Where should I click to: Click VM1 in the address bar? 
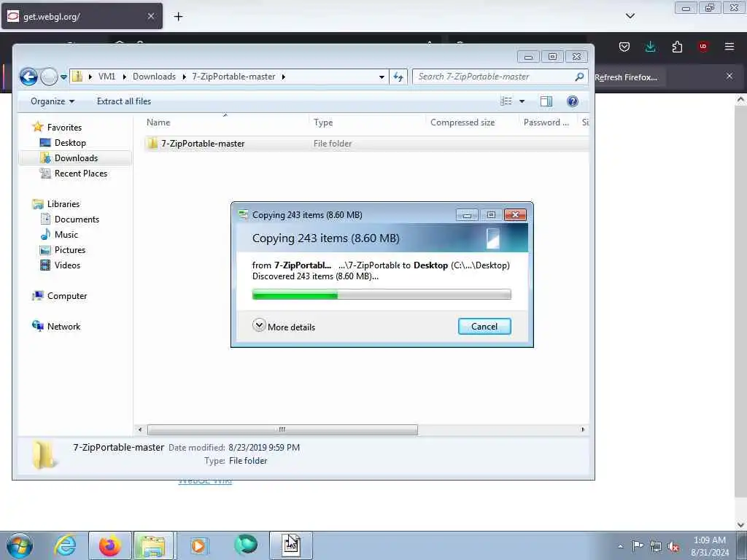[x=107, y=77]
